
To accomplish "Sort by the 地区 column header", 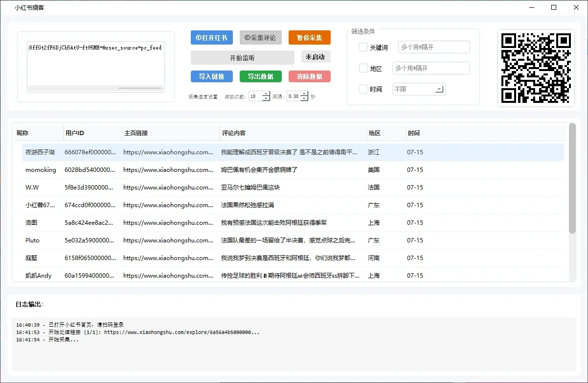I will [386, 133].
